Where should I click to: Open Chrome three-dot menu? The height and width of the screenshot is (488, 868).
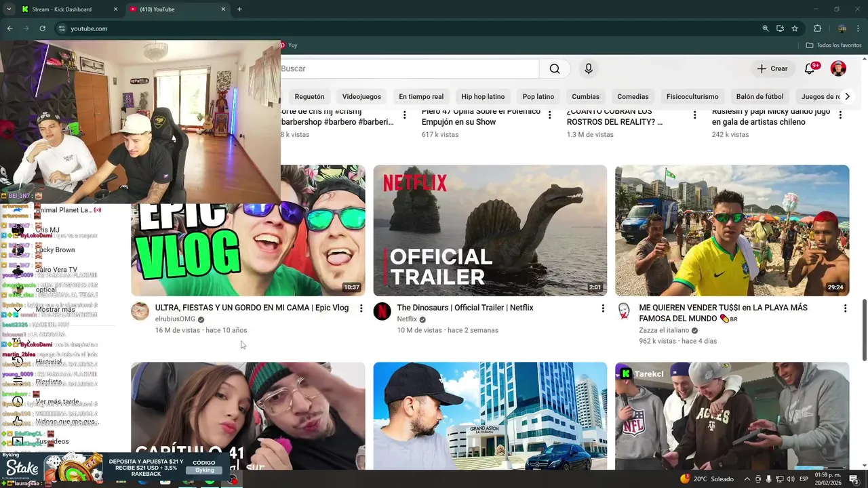pyautogui.click(x=859, y=28)
